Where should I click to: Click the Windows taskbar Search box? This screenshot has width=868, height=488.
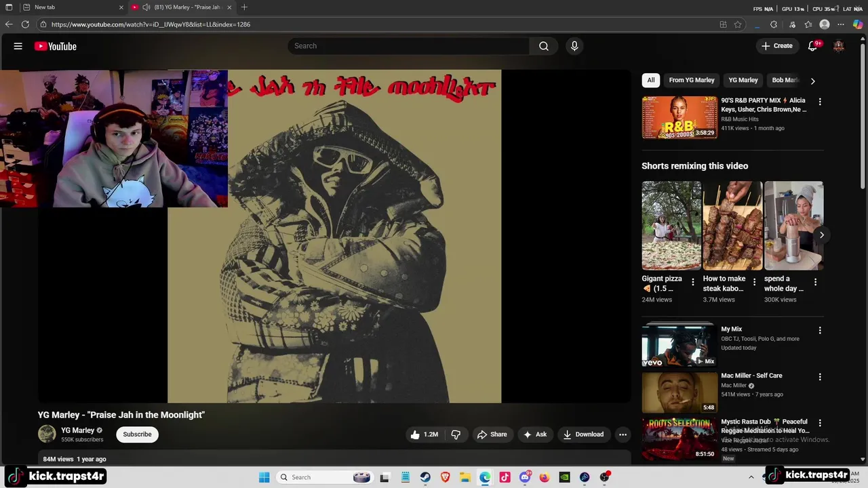point(324,477)
